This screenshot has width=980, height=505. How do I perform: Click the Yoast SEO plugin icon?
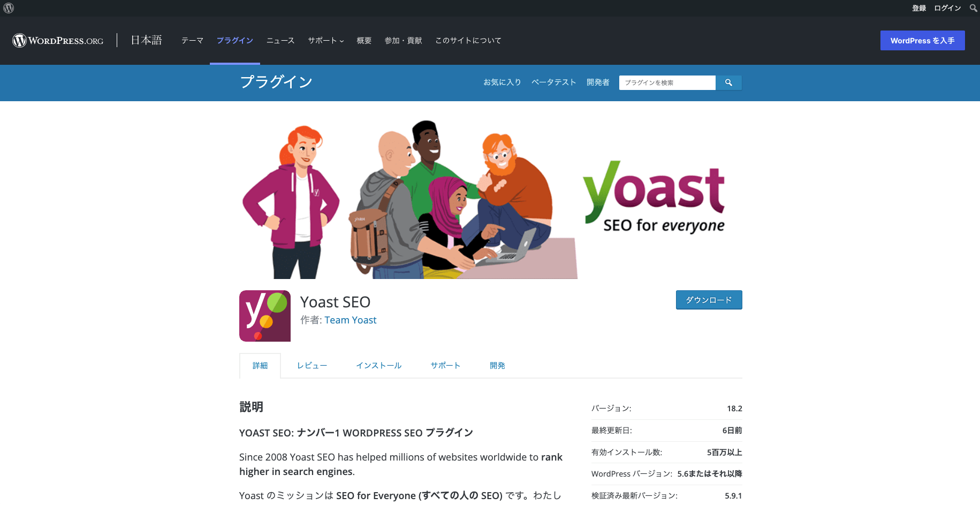coord(264,316)
